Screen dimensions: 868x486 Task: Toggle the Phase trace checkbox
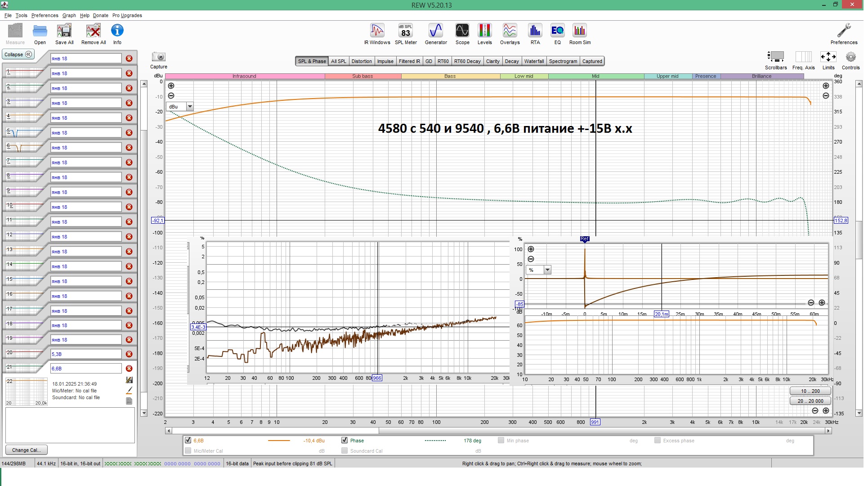(x=345, y=441)
